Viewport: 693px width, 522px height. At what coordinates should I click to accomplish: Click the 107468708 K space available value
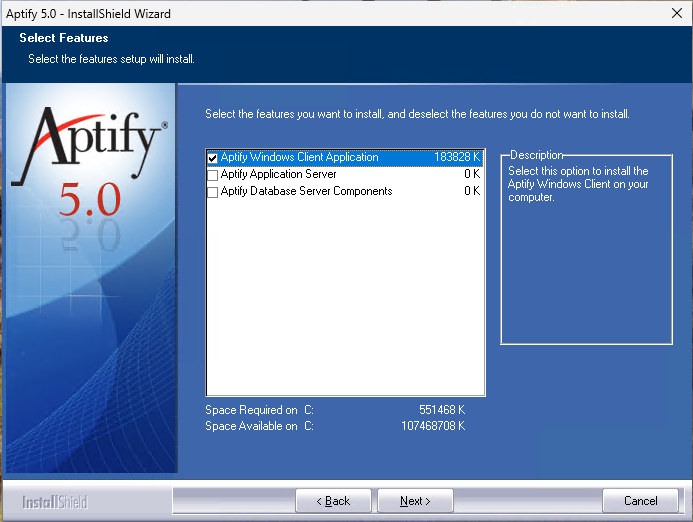(433, 426)
